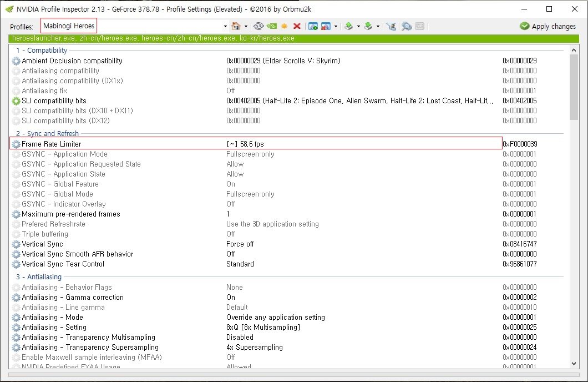
Task: Select 'Enable Maxwell sample interleaving (MFAA)' row
Action: [x=288, y=358]
